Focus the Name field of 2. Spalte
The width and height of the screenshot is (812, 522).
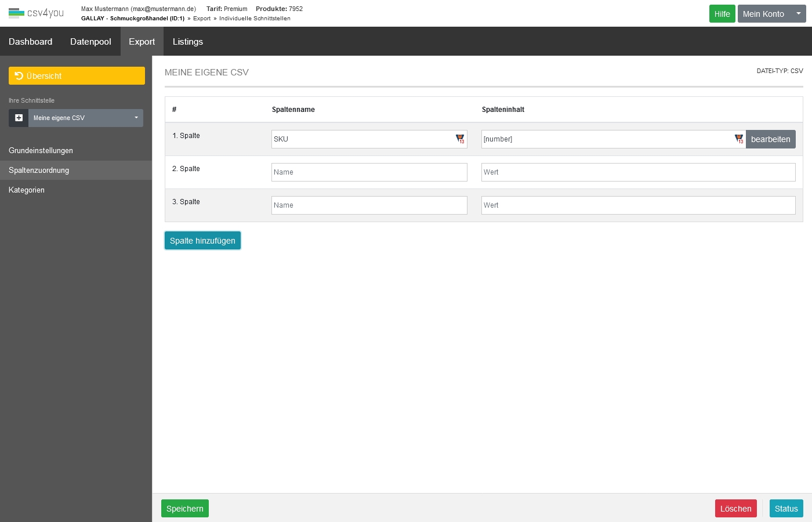(x=369, y=172)
